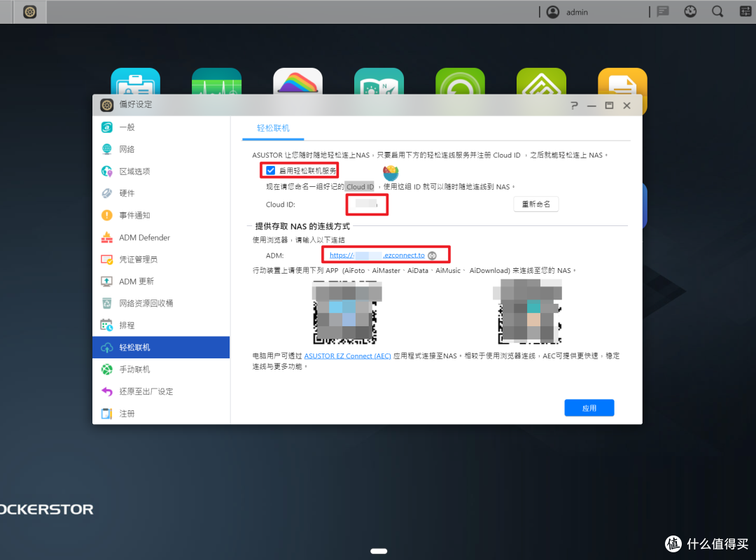This screenshot has width=756, height=560.
Task: Open 事件通知 settings
Action: (x=136, y=215)
